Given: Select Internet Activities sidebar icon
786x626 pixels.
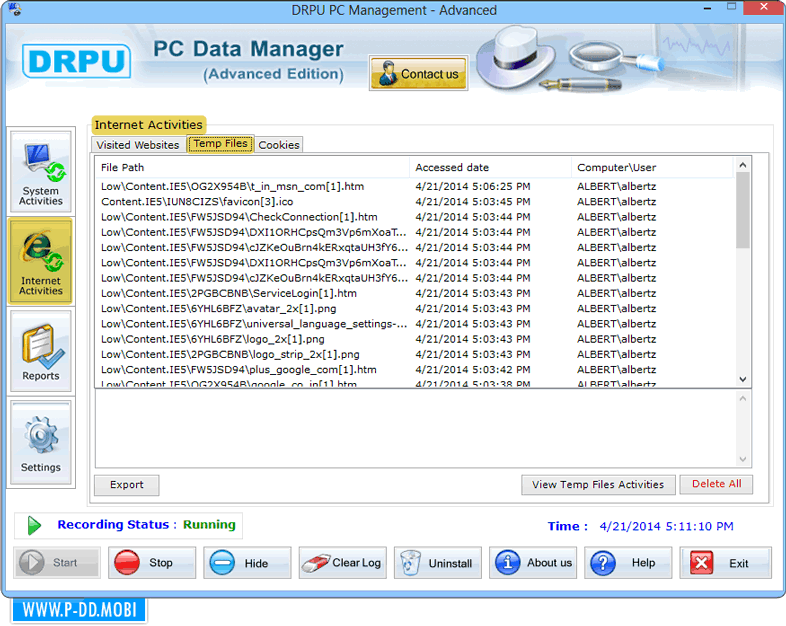Looking at the screenshot, I should coord(41,262).
